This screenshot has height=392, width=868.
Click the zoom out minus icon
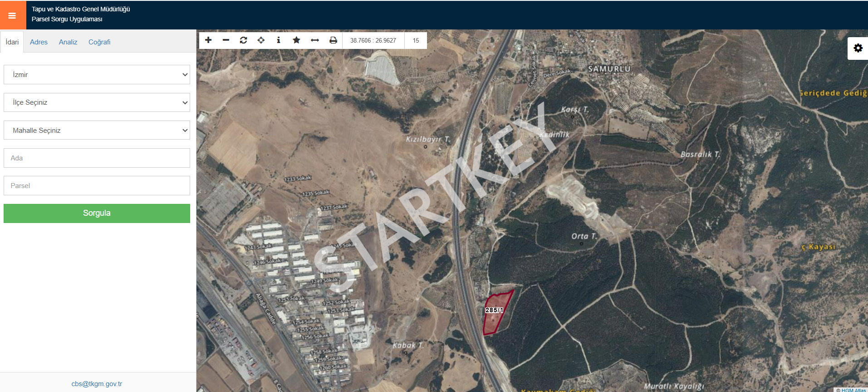(226, 40)
